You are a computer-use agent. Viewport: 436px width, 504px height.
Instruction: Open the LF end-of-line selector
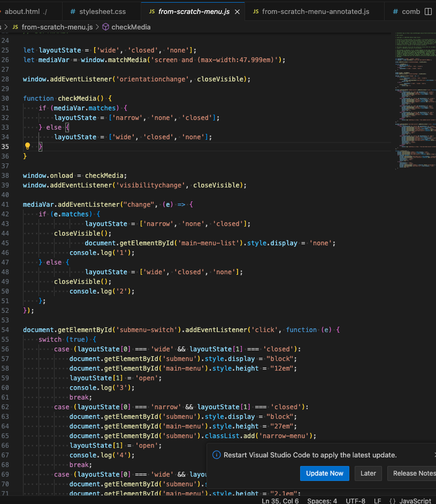(x=377, y=501)
